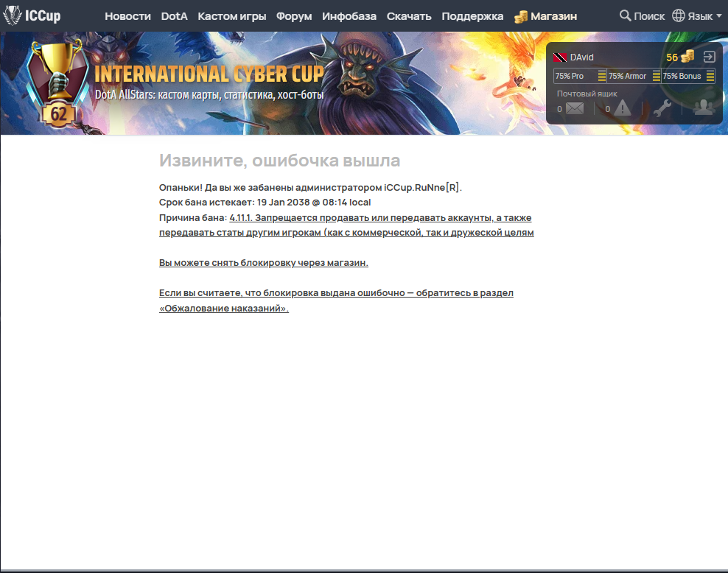The width and height of the screenshot is (728, 573).
Task: Click the gold coins balance icon
Action: 687,57
